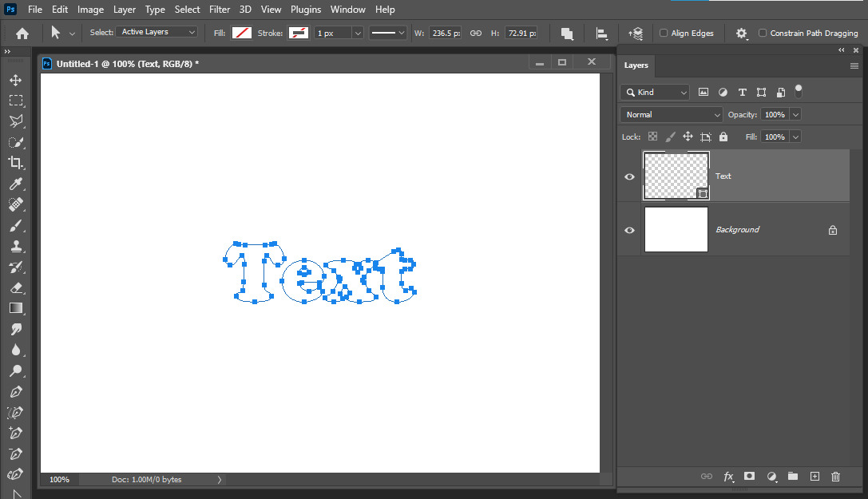Open the layer Opacity dropdown
The height and width of the screenshot is (499, 868).
[795, 114]
